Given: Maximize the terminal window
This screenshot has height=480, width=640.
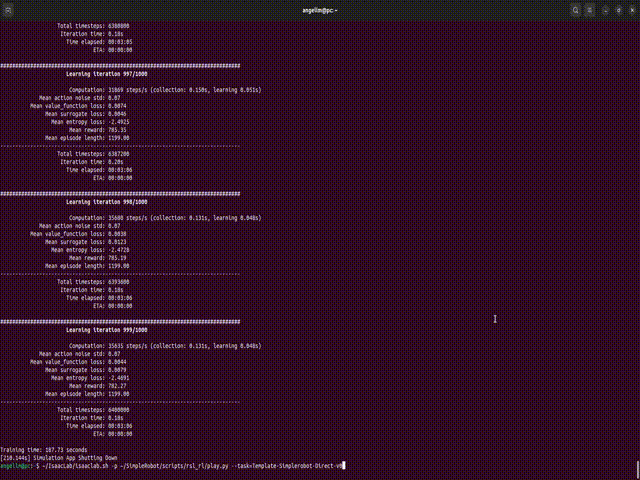Looking at the screenshot, I should (x=618, y=9).
